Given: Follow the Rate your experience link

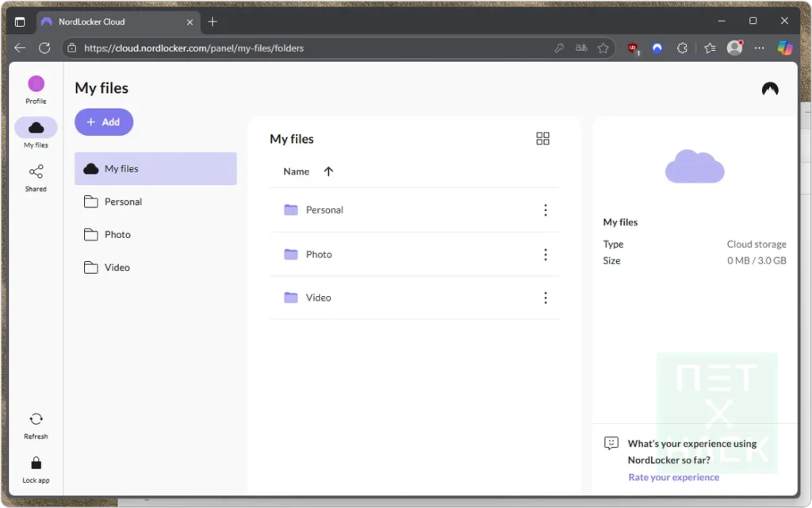Looking at the screenshot, I should (x=673, y=477).
